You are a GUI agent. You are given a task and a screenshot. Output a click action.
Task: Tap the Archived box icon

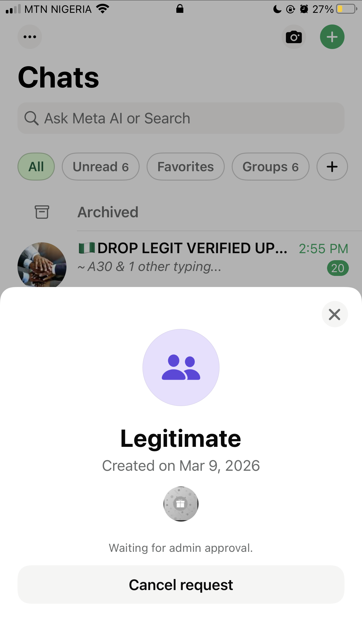(42, 212)
